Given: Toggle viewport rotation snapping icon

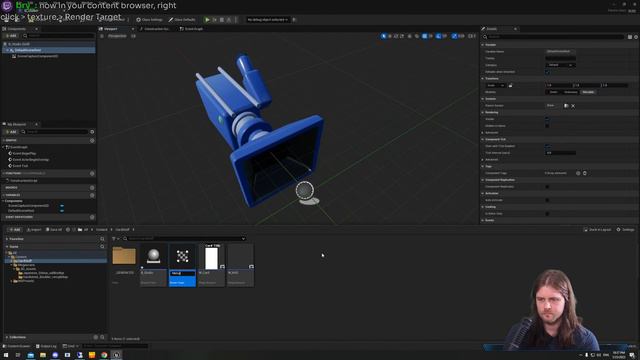Looking at the screenshot, I should tap(439, 36).
